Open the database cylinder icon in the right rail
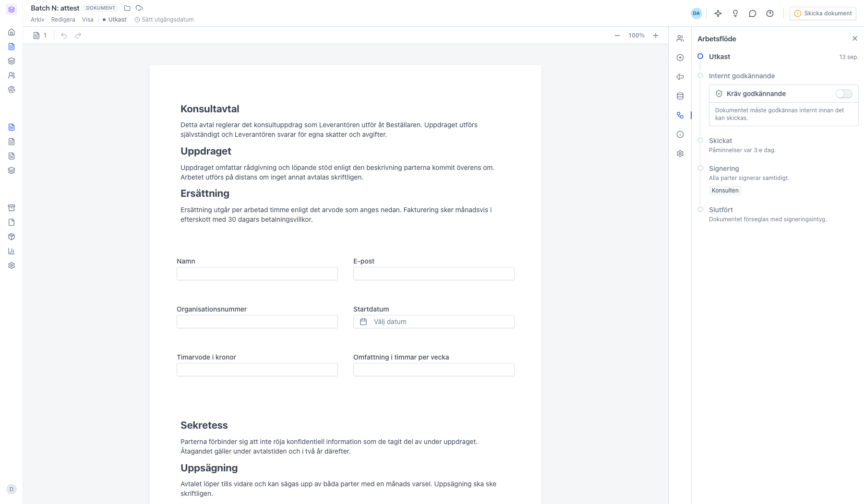 point(680,96)
